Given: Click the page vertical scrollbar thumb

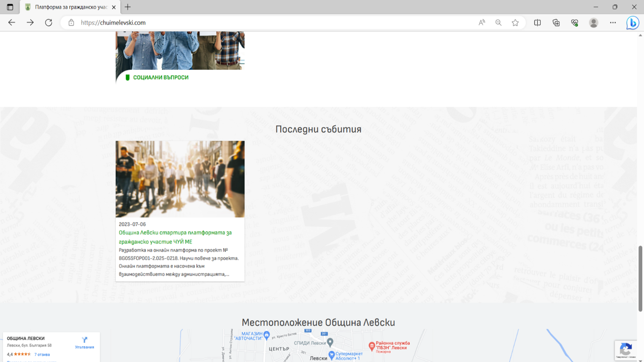Looking at the screenshot, I should [640, 278].
